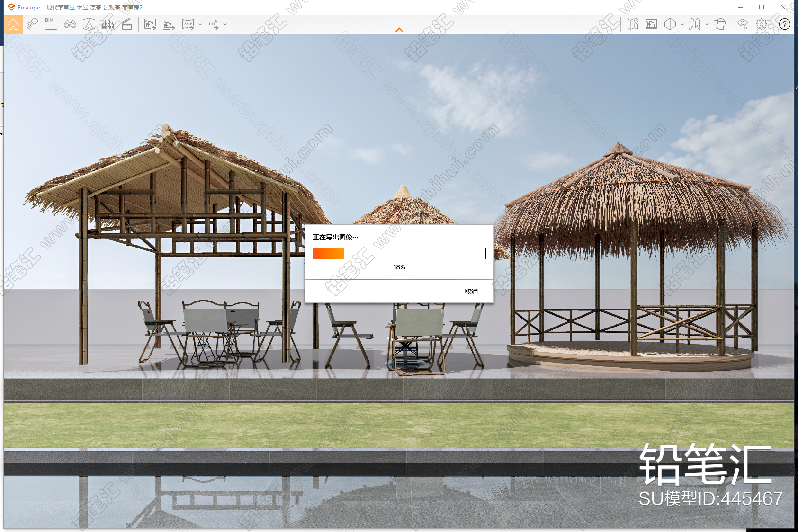
Task: Open the BIM information panel
Action: point(51,24)
